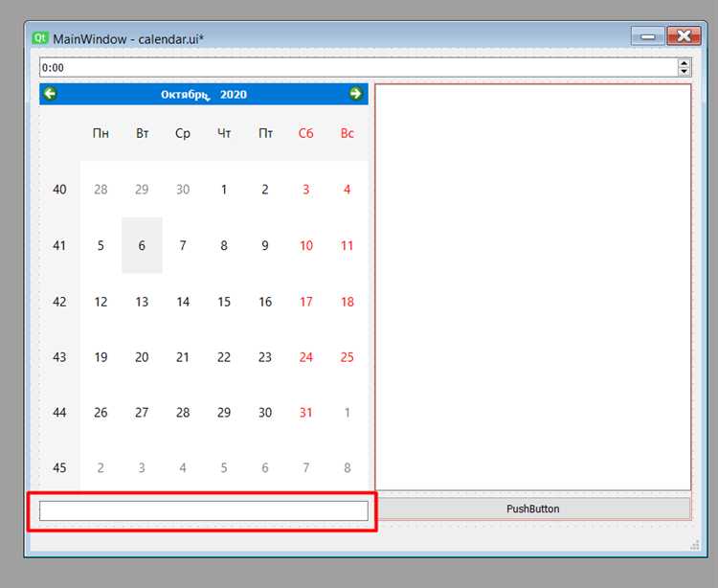The image size is (718, 588).
Task: Select Sunday date 25
Action: [x=348, y=357]
